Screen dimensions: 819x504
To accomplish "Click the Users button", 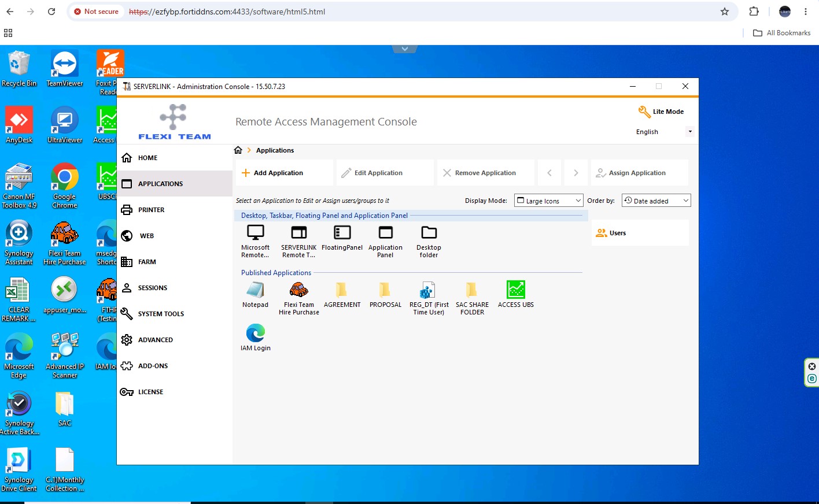I will coord(640,233).
